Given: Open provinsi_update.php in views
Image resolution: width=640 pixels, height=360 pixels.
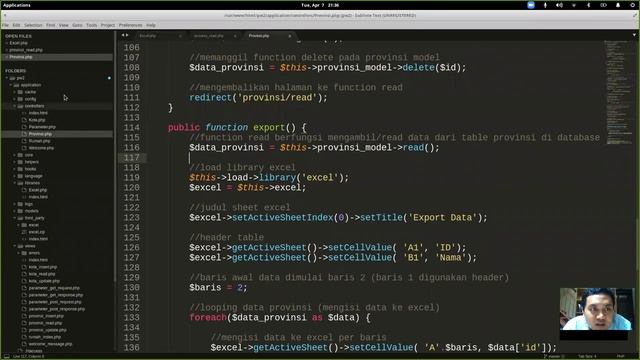Looking at the screenshot, I should tap(47, 330).
